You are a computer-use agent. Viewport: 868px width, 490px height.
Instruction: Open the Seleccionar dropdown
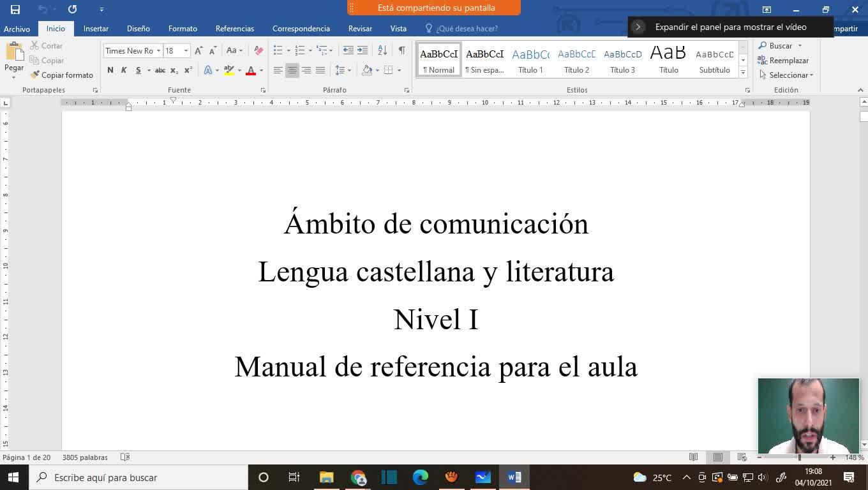tap(786, 75)
